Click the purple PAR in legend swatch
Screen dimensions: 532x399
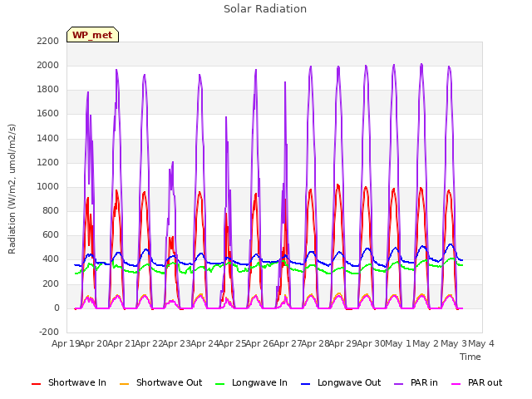[398, 384]
